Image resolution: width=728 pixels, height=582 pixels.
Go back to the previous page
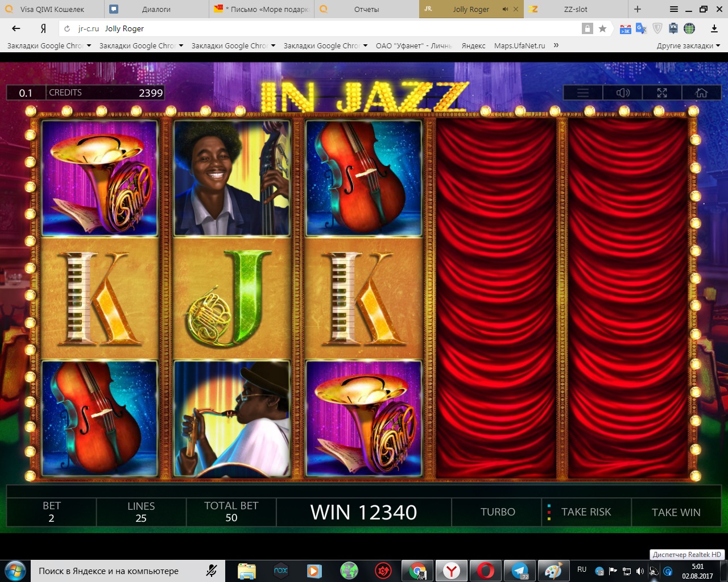coord(16,28)
